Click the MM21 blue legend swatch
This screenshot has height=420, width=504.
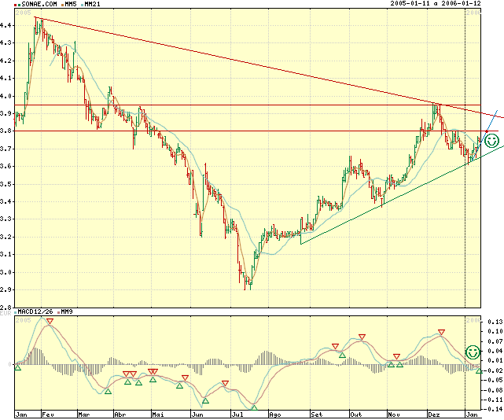coord(83,6)
